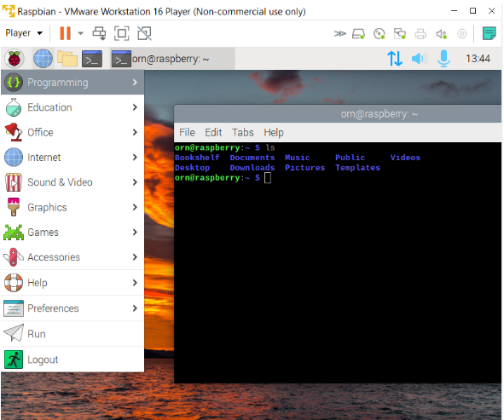
Task: Click the Run paper plane icon
Action: tap(14, 333)
